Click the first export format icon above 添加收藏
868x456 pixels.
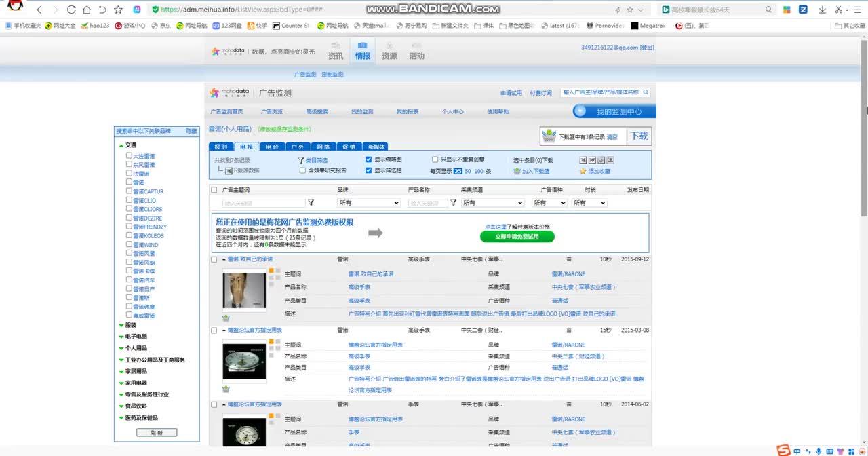pos(583,160)
